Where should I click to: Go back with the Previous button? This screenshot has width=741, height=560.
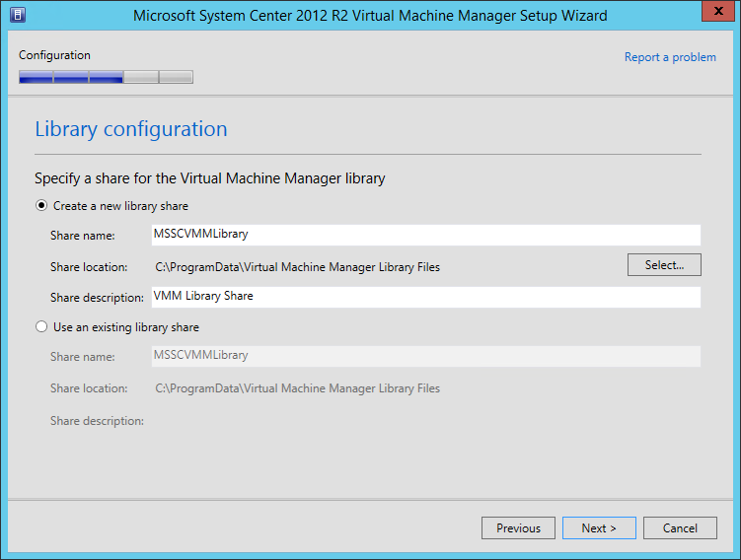point(518,527)
